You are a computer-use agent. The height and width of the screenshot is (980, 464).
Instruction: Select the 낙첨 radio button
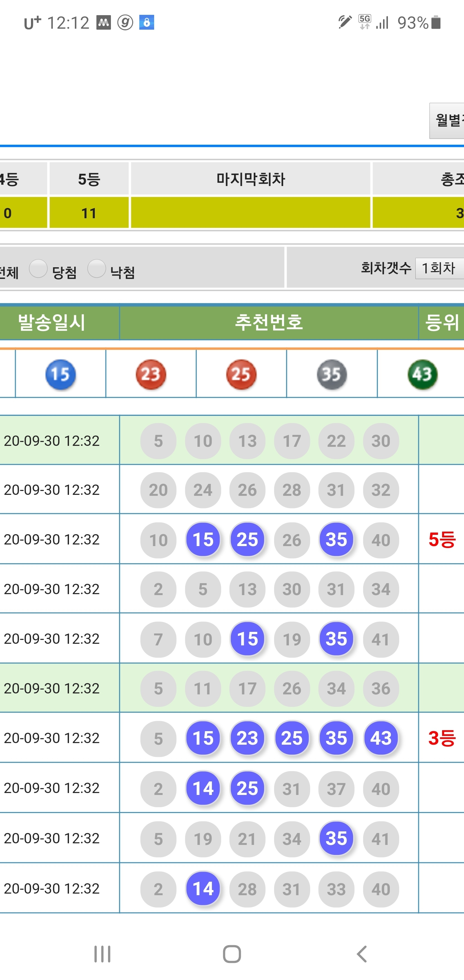pos(96,269)
